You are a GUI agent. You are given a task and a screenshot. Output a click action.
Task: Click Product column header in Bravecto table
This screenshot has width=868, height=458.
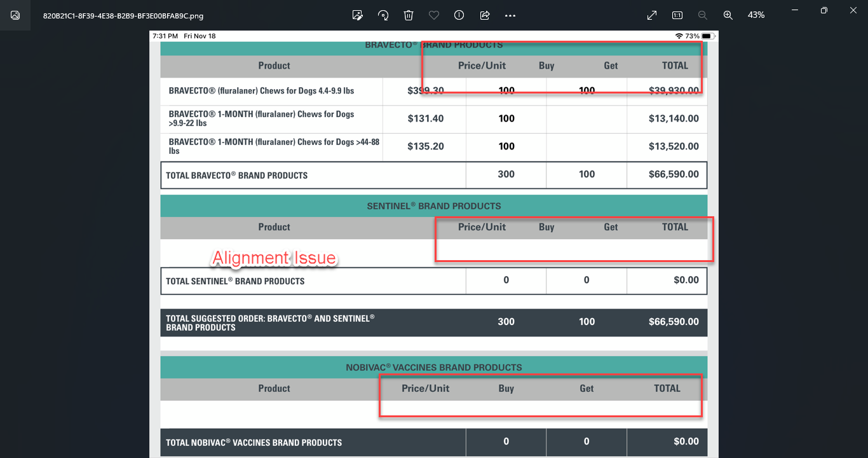274,66
